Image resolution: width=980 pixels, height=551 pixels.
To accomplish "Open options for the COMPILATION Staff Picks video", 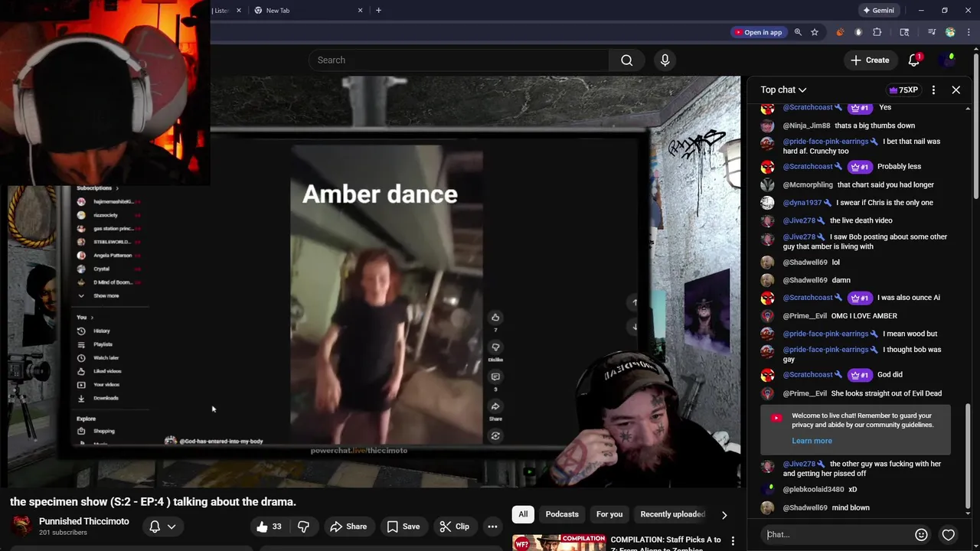I will click(x=733, y=542).
